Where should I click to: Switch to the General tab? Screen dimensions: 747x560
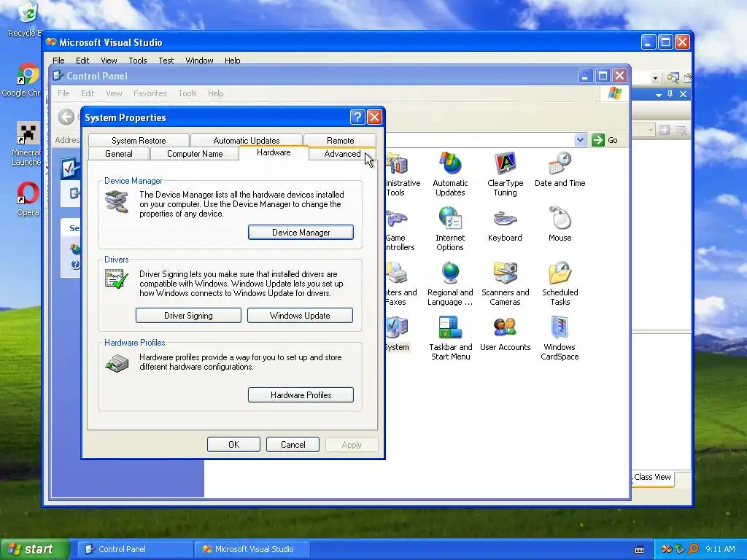click(119, 154)
